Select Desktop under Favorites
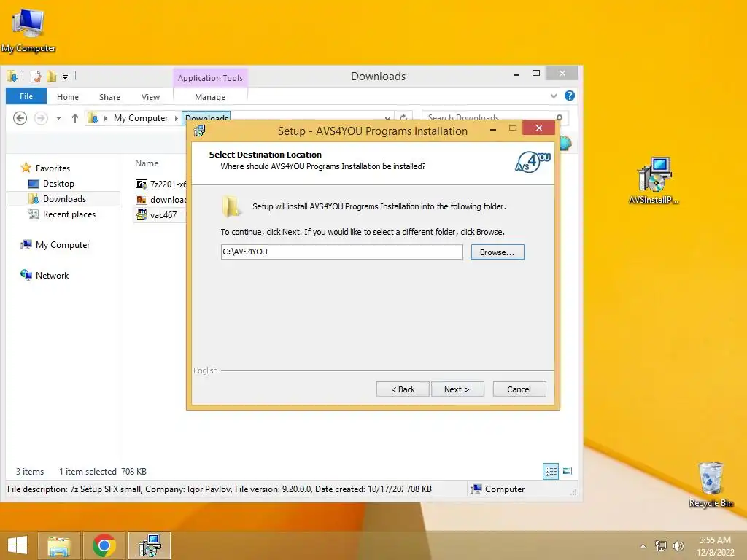The image size is (747, 560). click(x=58, y=183)
